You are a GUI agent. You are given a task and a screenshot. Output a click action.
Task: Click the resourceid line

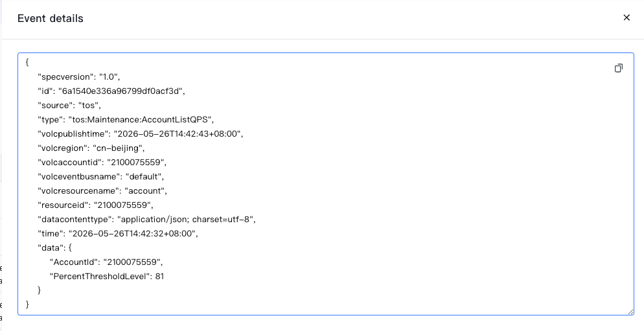(95, 205)
